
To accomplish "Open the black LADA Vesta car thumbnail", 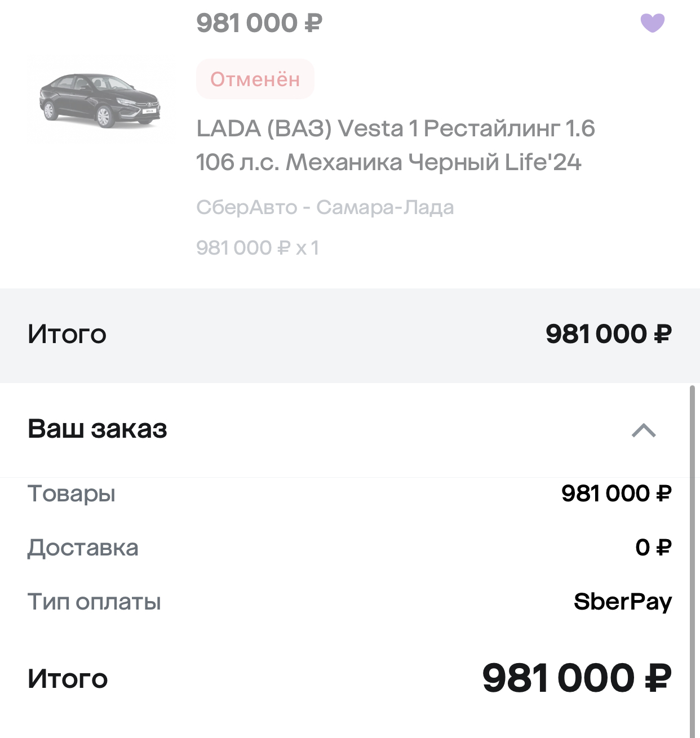I will coord(100,100).
